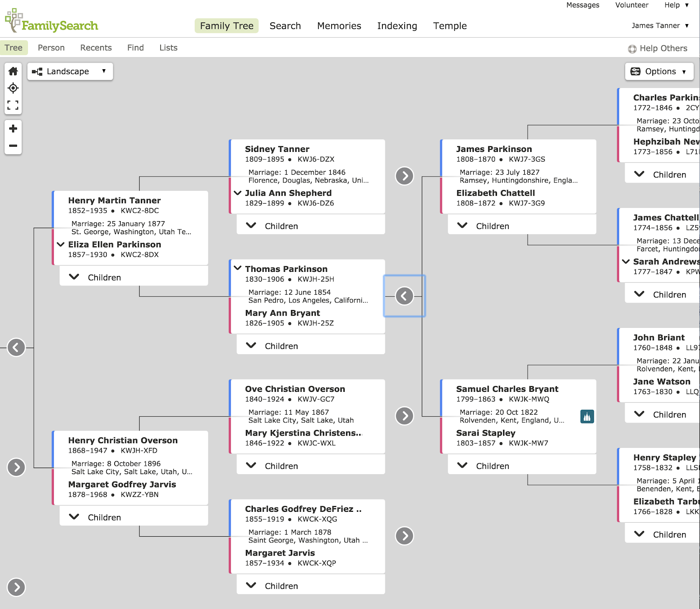Open the Options menu
Viewport: 700px width, 609px height.
(x=659, y=71)
